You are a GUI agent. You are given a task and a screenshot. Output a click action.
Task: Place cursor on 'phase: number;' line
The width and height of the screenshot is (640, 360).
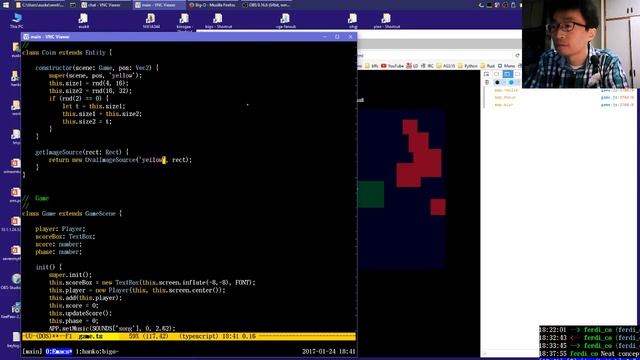(x=59, y=252)
